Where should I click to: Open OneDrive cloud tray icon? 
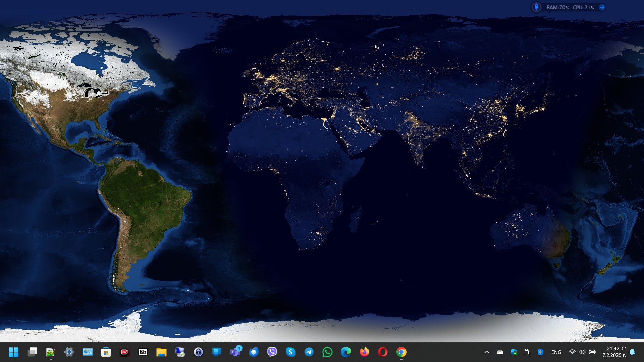[x=500, y=352]
